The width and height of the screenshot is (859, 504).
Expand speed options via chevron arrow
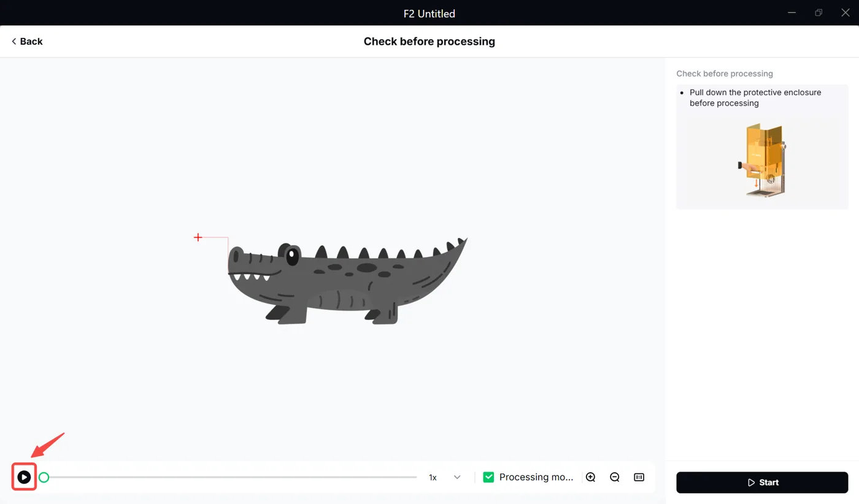pyautogui.click(x=457, y=477)
